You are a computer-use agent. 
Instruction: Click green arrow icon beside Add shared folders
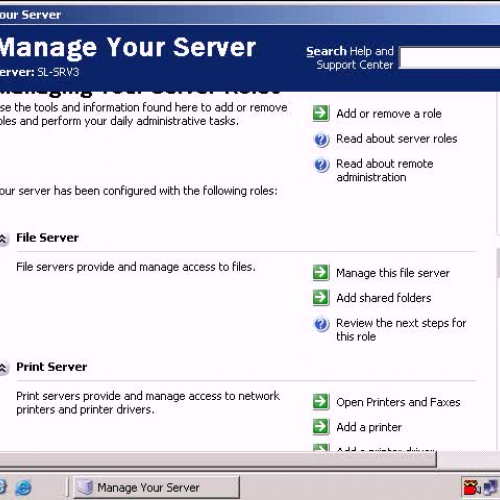pyautogui.click(x=321, y=298)
